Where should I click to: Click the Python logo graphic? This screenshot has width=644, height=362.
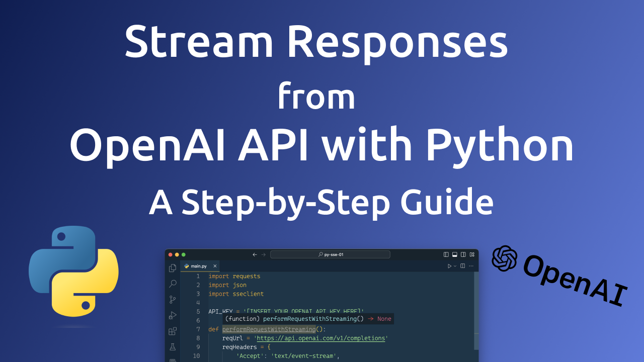coord(73,271)
